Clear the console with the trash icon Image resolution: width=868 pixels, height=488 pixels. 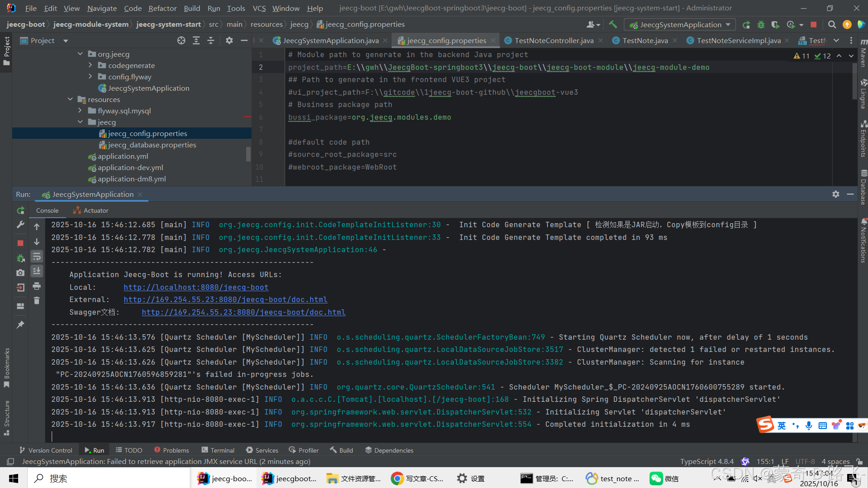tap(37, 300)
